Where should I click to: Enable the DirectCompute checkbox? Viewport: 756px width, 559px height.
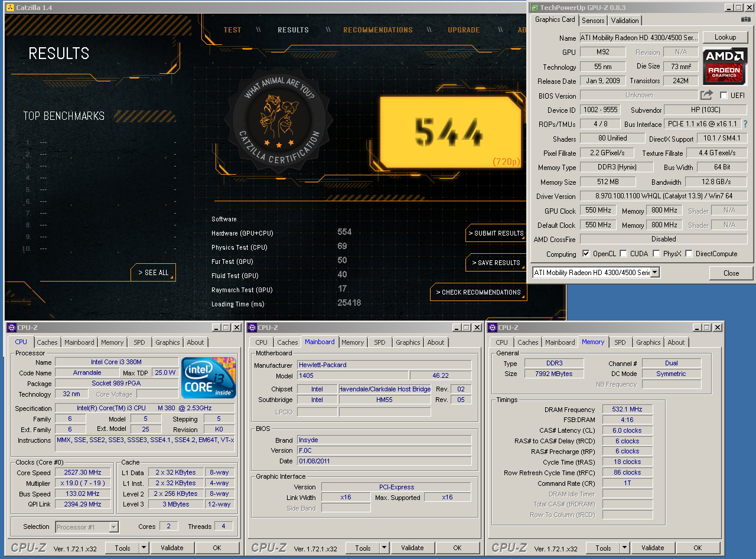pyautogui.click(x=689, y=254)
